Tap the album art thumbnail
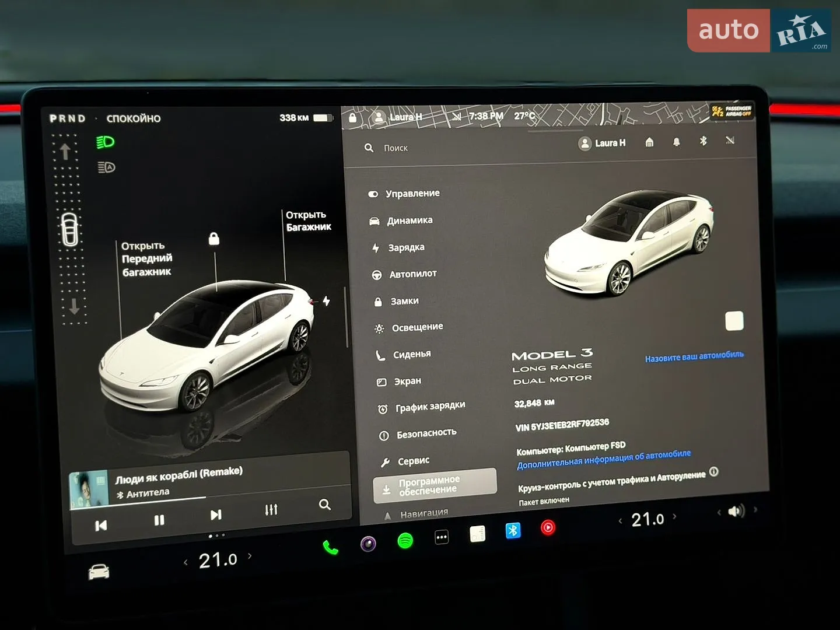The height and width of the screenshot is (630, 840). point(89,489)
